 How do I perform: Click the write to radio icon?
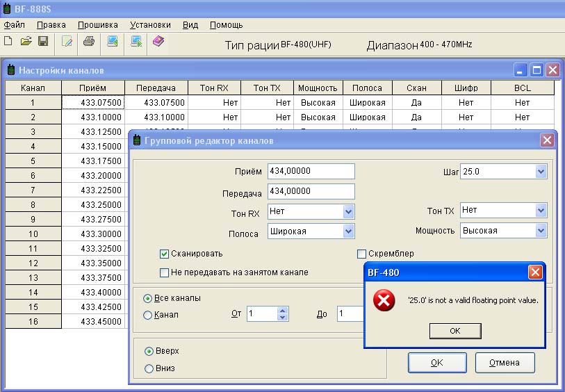(136, 41)
